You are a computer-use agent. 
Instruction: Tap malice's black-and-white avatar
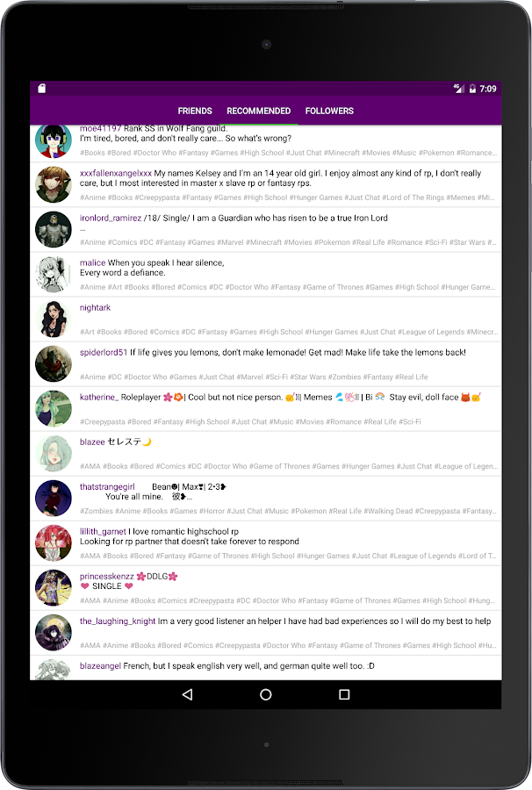54,275
